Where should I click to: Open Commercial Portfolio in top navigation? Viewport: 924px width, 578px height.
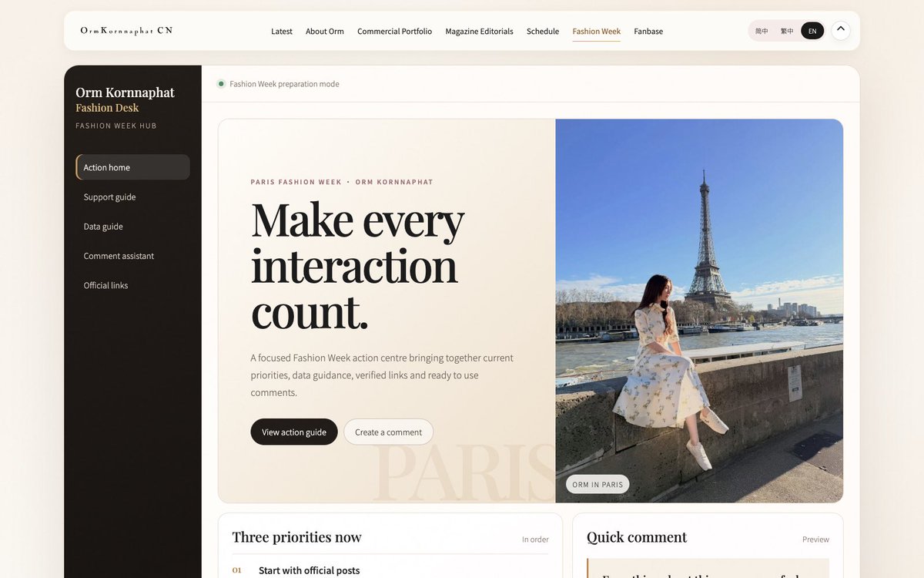tap(394, 32)
